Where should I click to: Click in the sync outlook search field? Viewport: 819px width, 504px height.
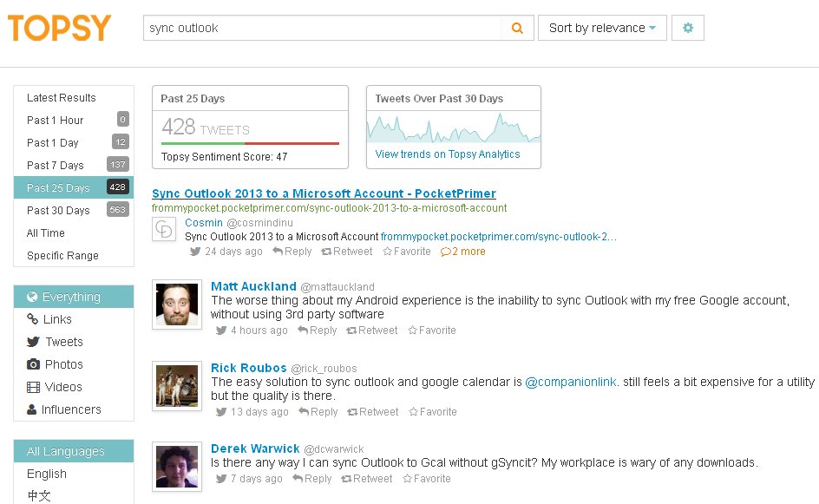tap(322, 29)
